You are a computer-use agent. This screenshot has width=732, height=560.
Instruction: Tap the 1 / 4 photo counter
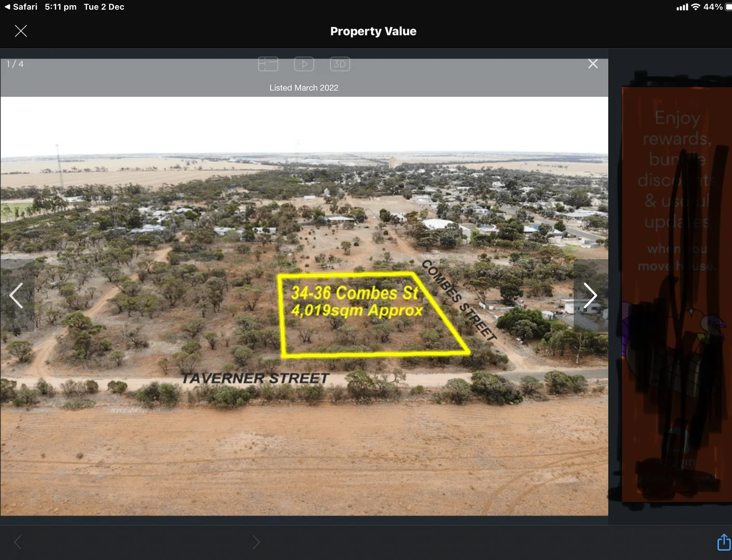click(15, 64)
